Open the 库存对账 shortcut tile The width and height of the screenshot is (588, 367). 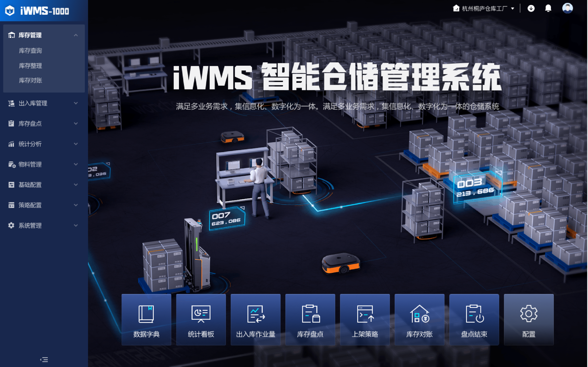coord(419,319)
